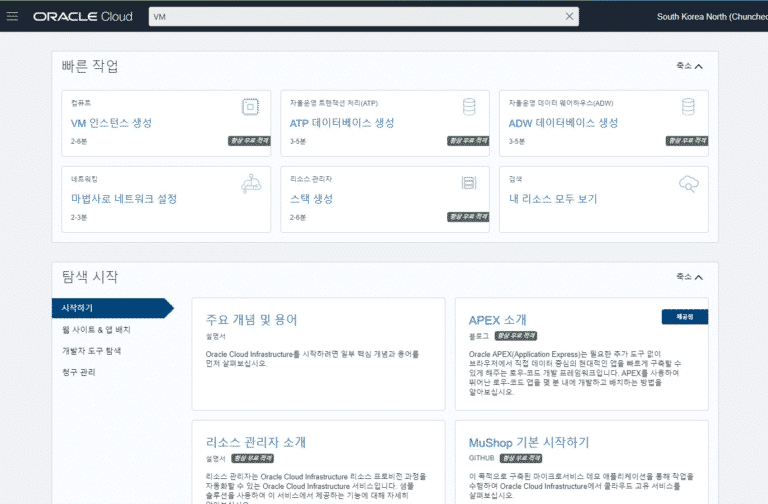
Task: Select 청구 관리 tab
Action: [79, 372]
